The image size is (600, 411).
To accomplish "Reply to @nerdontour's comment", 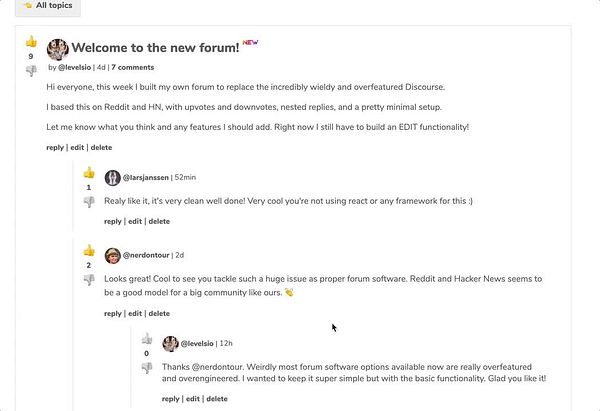I will point(113,314).
